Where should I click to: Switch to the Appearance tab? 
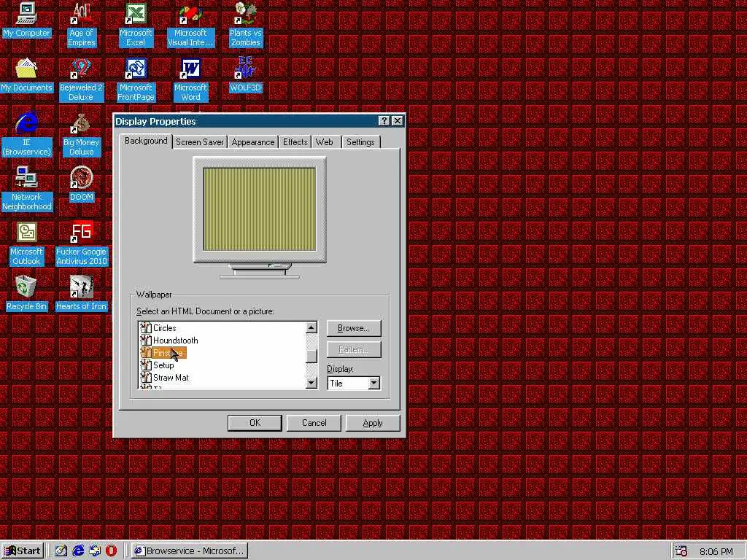click(x=253, y=142)
